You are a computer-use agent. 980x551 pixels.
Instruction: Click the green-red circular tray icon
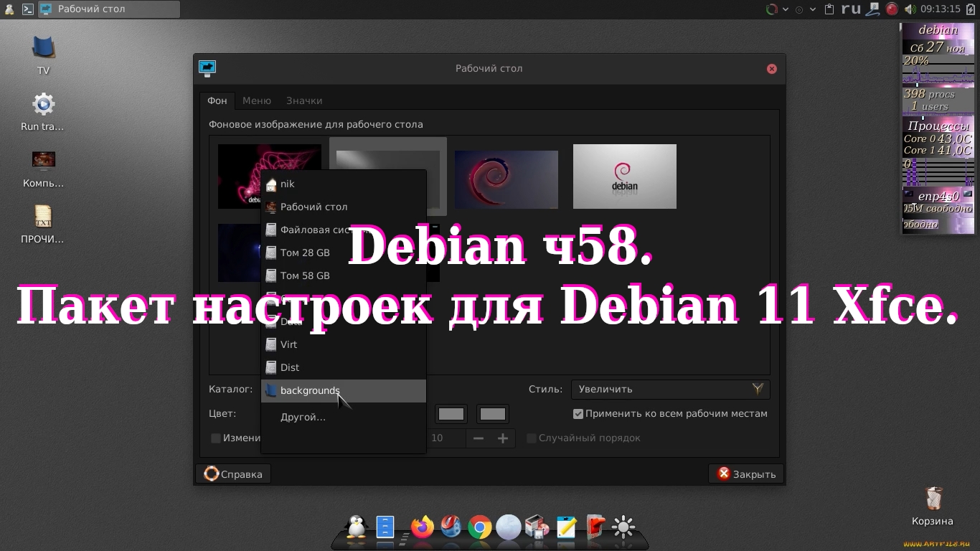[772, 9]
